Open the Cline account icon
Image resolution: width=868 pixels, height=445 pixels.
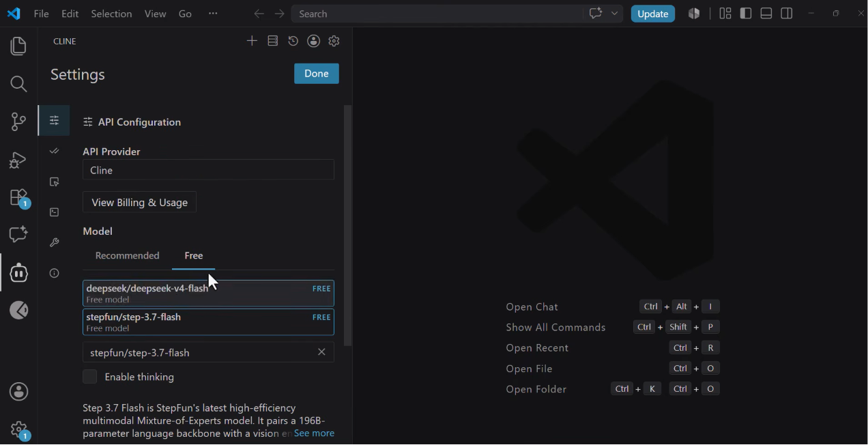[x=313, y=41]
